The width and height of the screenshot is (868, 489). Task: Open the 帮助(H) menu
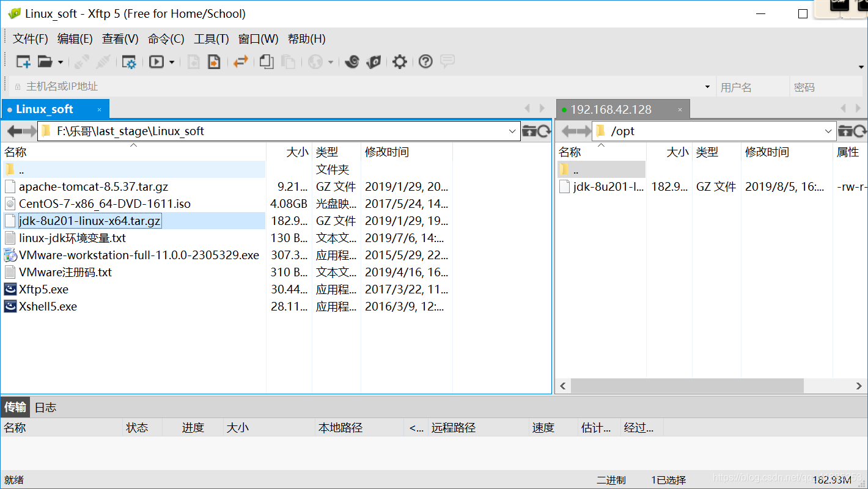(x=307, y=39)
